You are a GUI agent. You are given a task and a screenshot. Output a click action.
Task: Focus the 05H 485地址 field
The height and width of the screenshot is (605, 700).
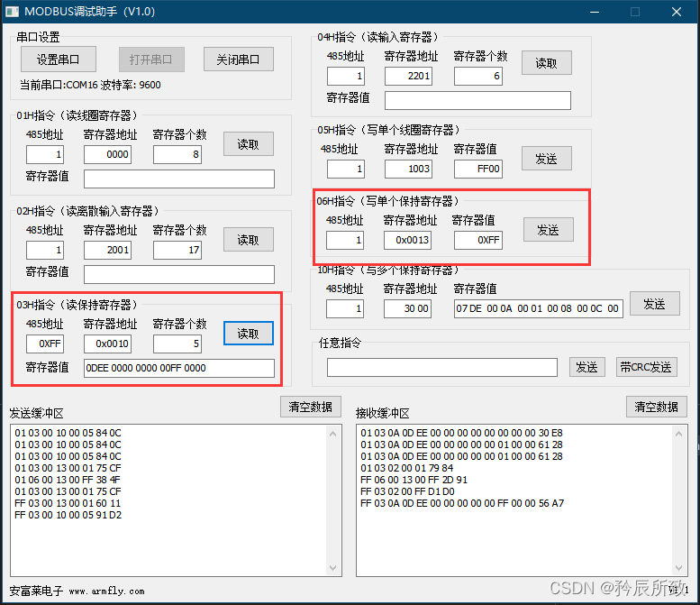pos(346,169)
